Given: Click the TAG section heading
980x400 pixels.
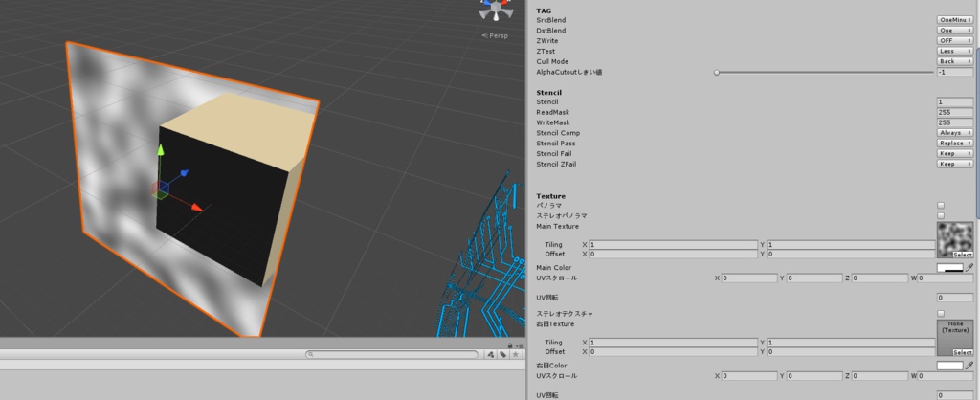Looking at the screenshot, I should (544, 11).
